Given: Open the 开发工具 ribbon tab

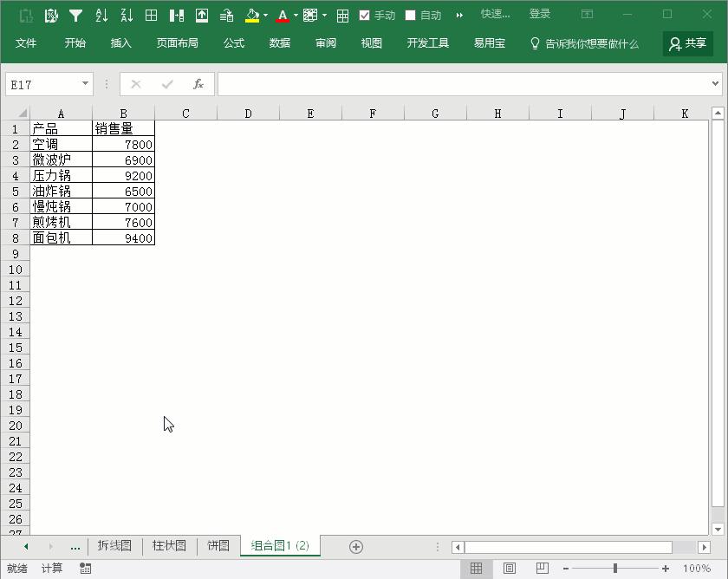Looking at the screenshot, I should coord(427,42).
